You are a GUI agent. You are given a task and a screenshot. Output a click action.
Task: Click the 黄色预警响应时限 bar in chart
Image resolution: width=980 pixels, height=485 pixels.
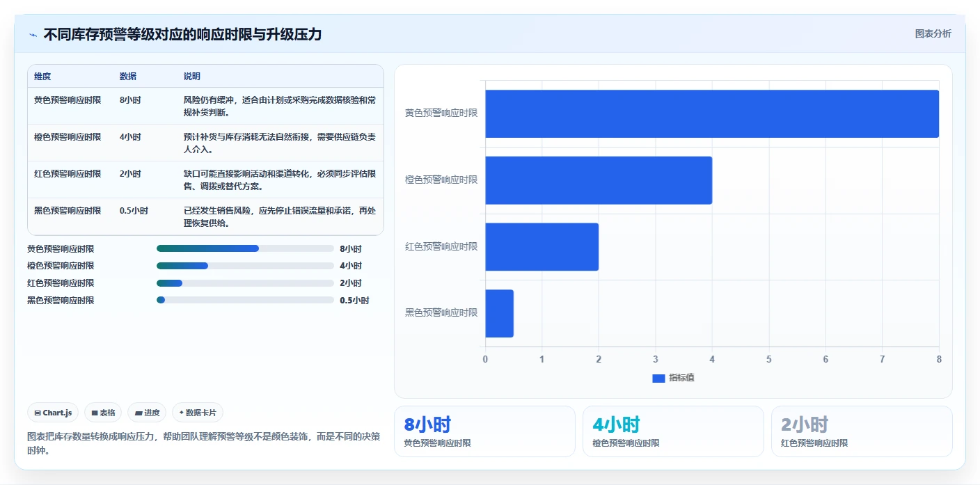click(x=712, y=113)
